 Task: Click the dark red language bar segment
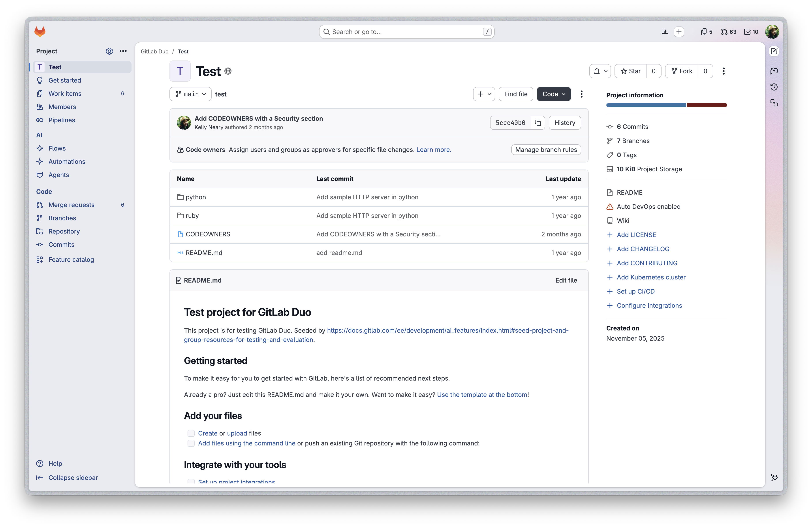click(x=707, y=105)
